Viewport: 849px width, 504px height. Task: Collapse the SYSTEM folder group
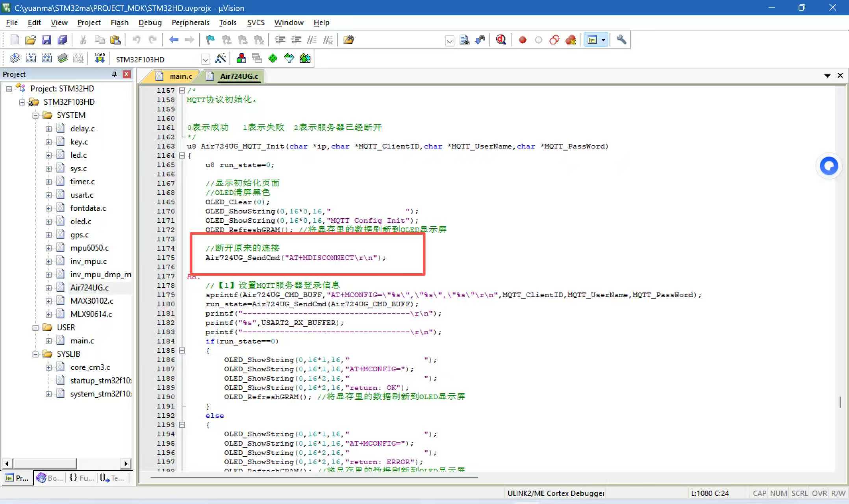[x=35, y=115]
